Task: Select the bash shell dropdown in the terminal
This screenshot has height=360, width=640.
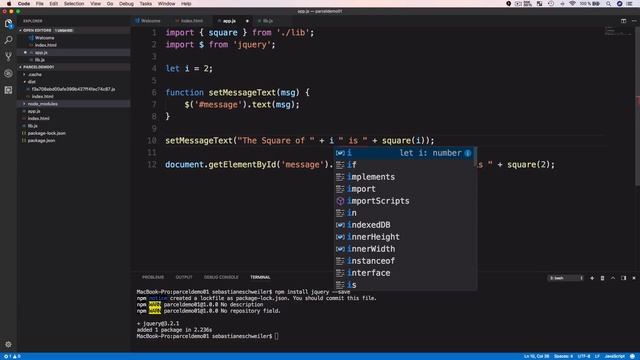Action: 566,278
